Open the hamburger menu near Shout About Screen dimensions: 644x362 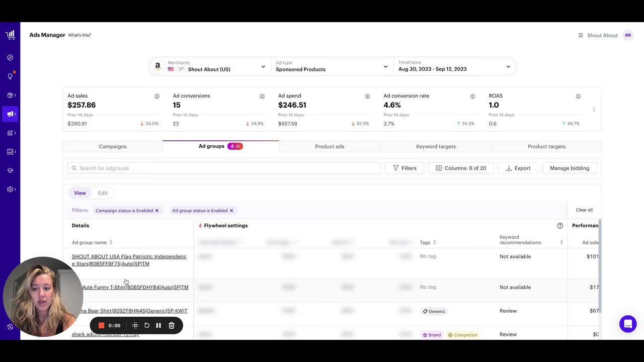click(x=581, y=35)
